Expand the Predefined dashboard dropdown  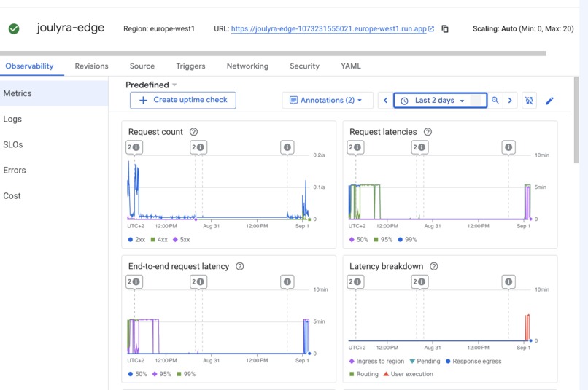click(x=151, y=85)
